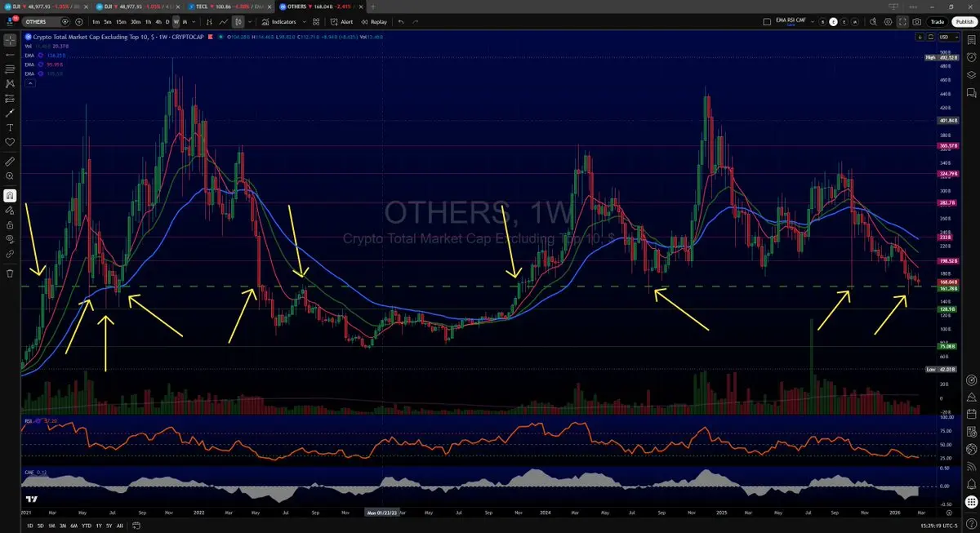
Task: Switch to the 1h timeframe
Action: (148, 22)
